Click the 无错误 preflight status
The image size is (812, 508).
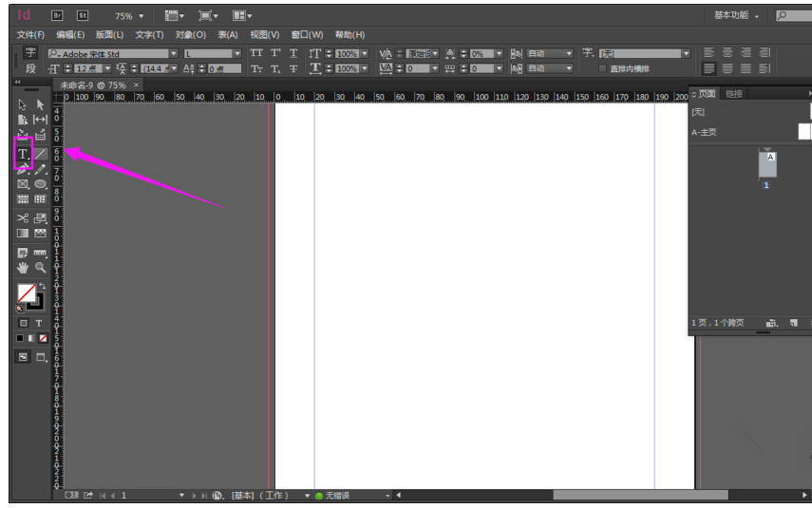(337, 496)
